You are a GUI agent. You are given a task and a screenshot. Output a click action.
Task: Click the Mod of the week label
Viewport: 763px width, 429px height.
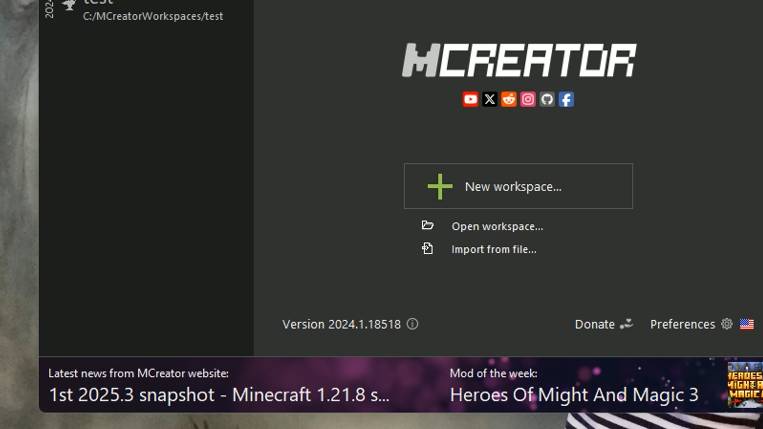pyautogui.click(x=493, y=373)
